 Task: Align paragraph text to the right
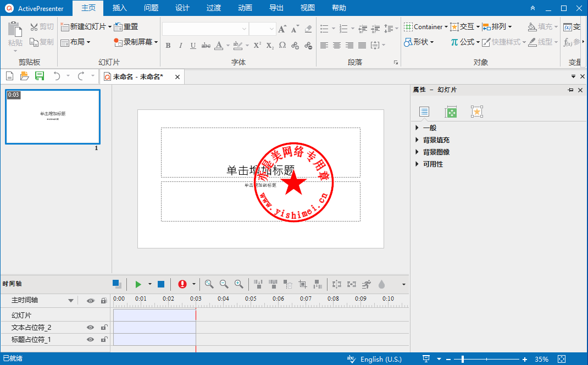(x=349, y=46)
